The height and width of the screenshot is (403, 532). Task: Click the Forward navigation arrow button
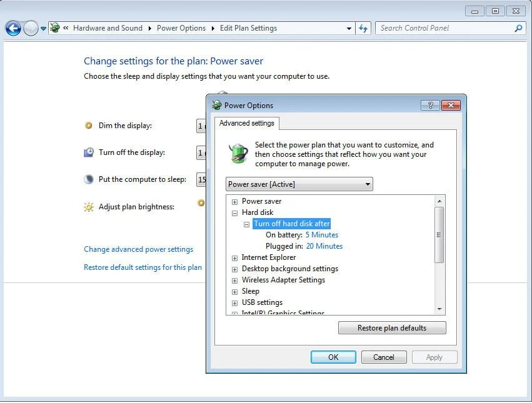[x=31, y=28]
